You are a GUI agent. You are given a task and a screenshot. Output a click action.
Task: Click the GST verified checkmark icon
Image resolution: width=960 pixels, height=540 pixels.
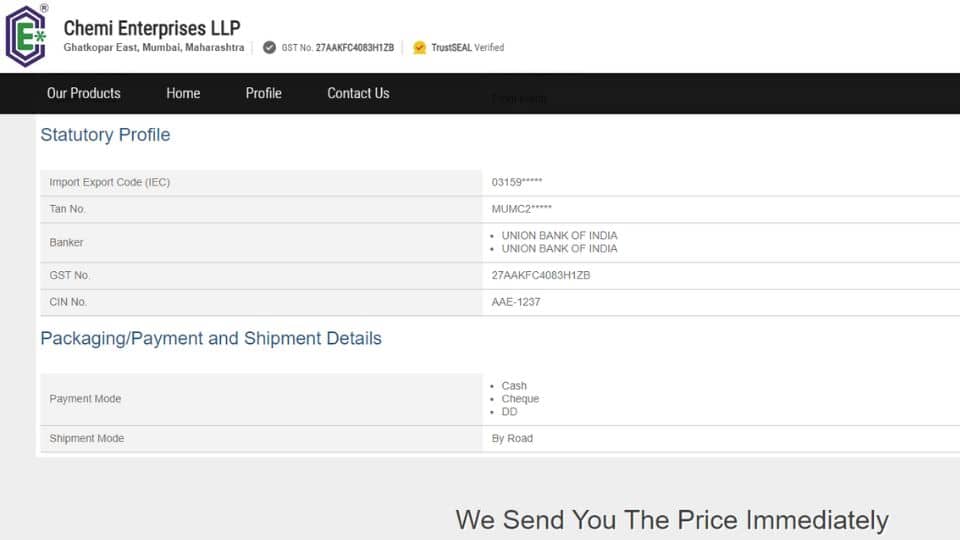point(269,47)
